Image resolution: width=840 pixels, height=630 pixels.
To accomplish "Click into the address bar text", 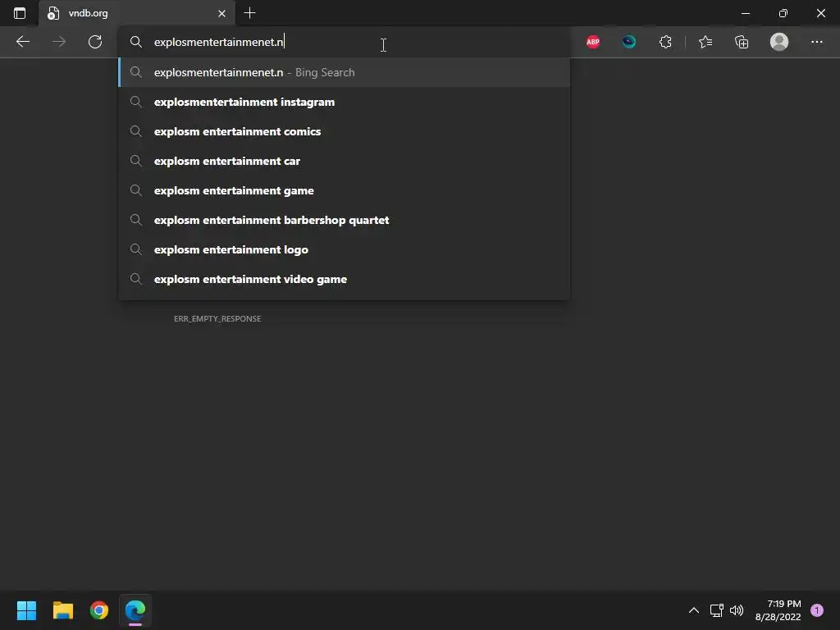I will (219, 42).
